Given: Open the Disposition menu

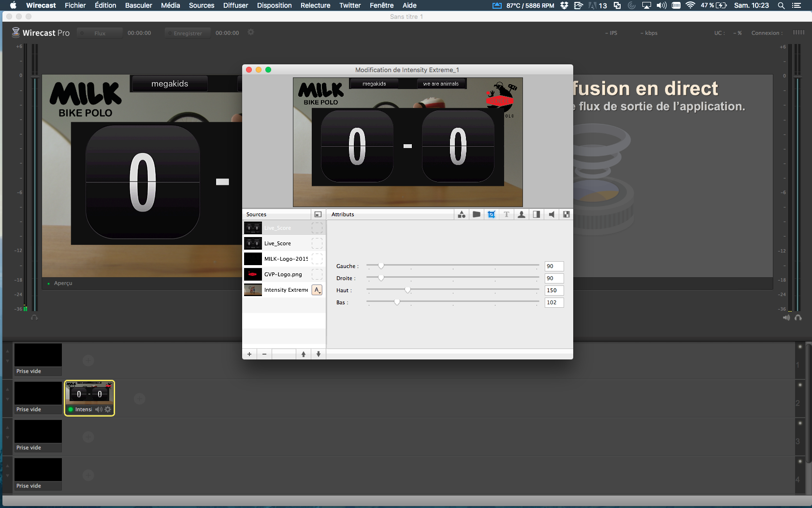Looking at the screenshot, I should 274,5.
